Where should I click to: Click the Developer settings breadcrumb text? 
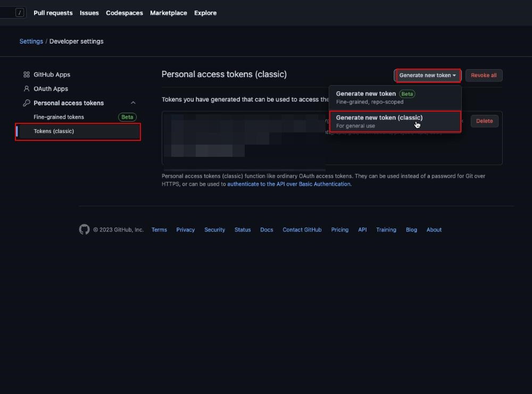pyautogui.click(x=76, y=41)
